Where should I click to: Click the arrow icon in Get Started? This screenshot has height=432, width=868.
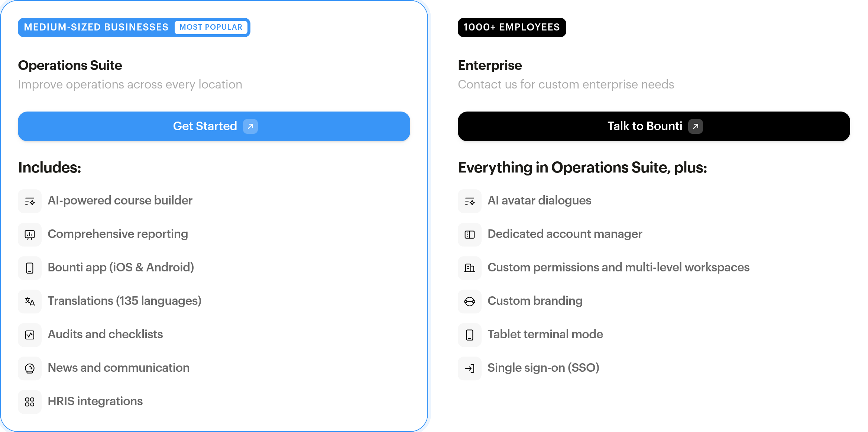point(250,126)
